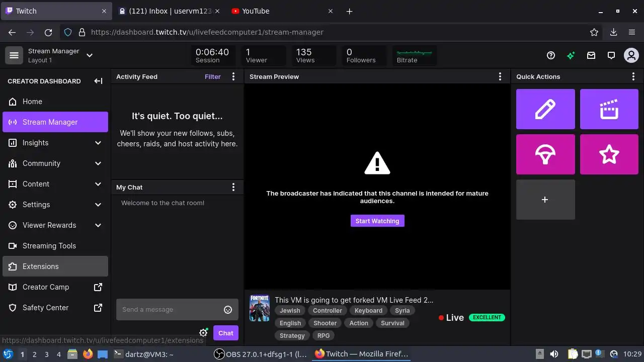The width and height of the screenshot is (644, 362).
Task: Click the Keyboard stream tag
Action: point(368,311)
